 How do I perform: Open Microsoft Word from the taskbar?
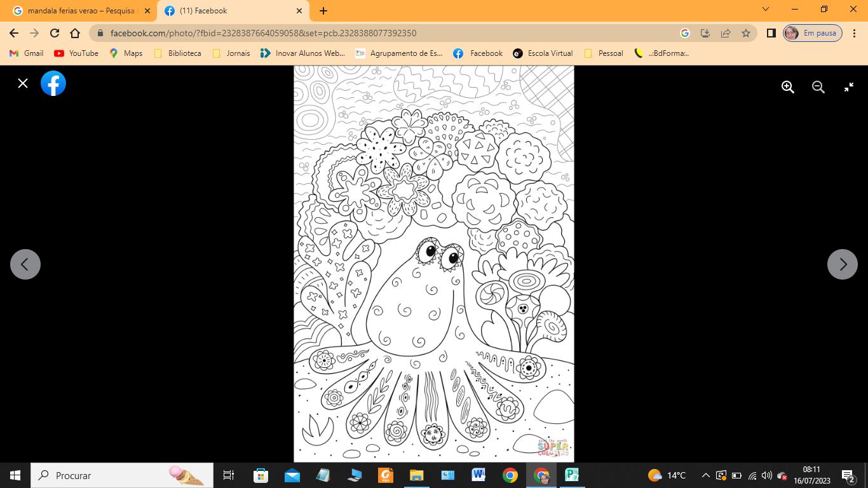pos(478,475)
